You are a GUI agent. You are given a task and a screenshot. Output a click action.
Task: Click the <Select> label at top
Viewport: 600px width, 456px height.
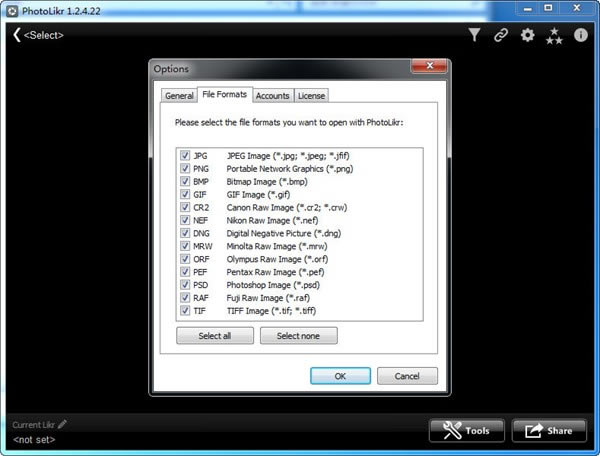tap(44, 35)
